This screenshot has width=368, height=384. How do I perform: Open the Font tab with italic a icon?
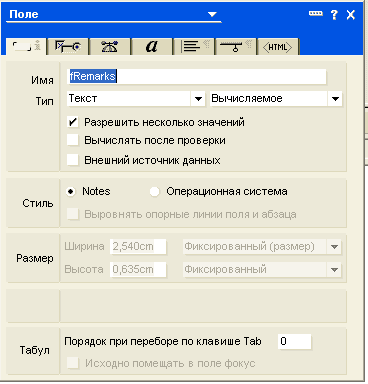pos(152,47)
